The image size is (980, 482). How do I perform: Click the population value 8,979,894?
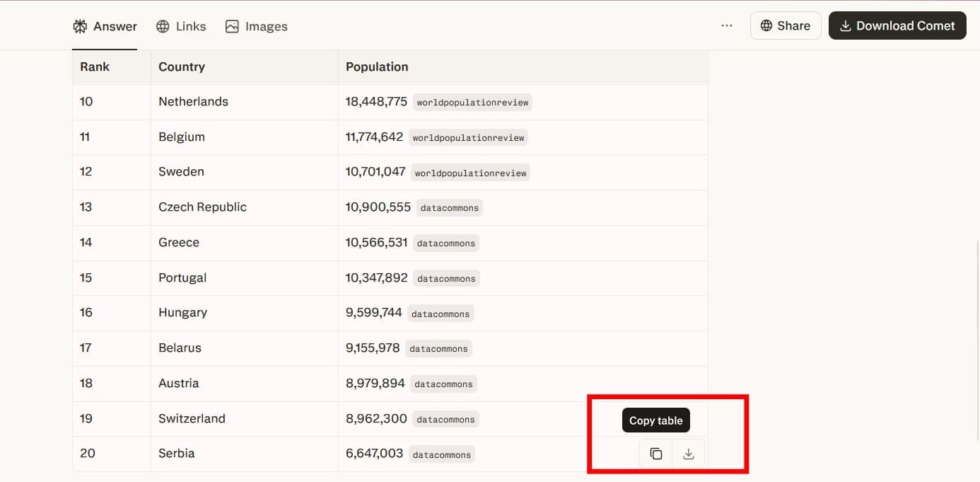[375, 383]
